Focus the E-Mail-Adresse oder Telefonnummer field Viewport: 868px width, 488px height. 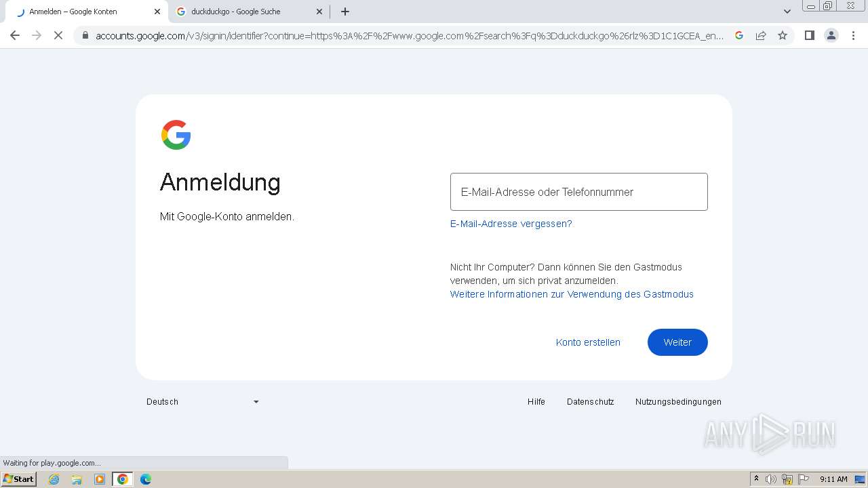click(579, 192)
